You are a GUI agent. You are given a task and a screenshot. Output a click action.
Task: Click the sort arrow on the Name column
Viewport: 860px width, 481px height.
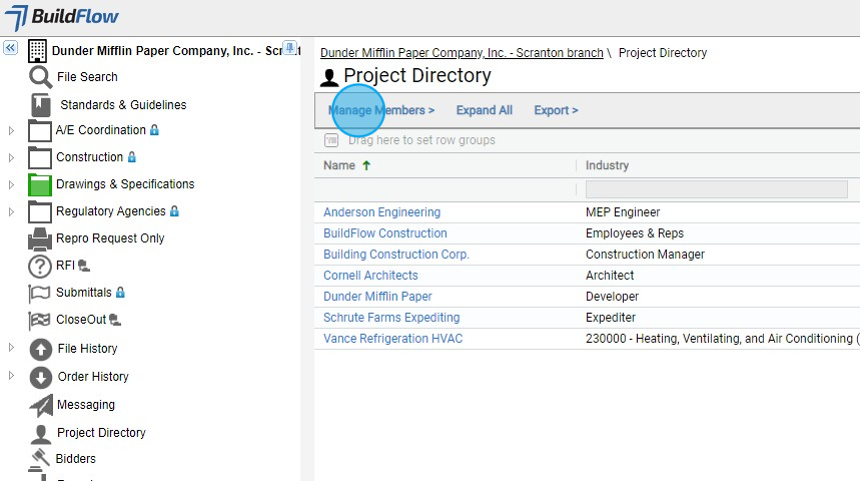[366, 165]
